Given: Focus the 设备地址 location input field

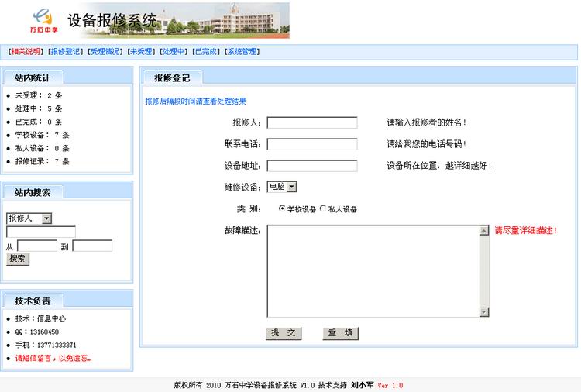Looking at the screenshot, I should [312, 166].
